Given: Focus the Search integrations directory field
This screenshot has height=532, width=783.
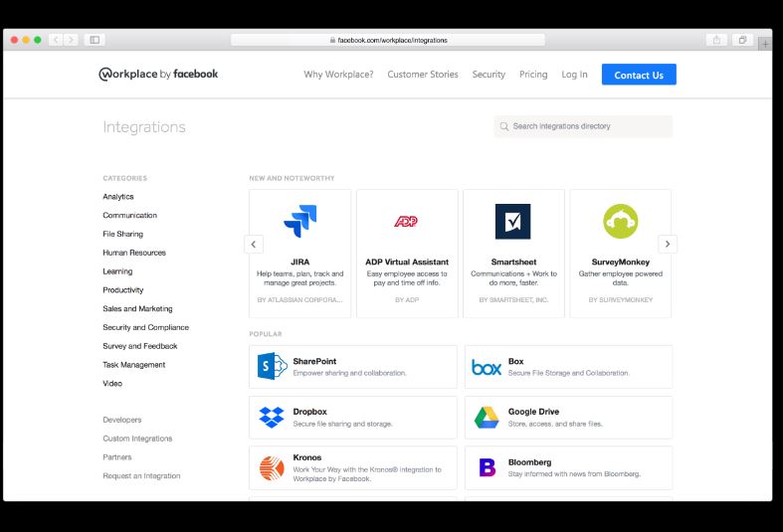Looking at the screenshot, I should [x=583, y=126].
